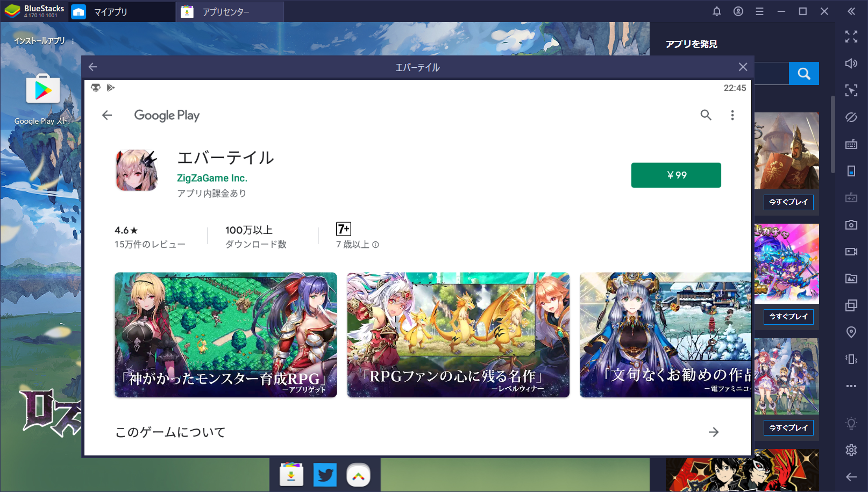The width and height of the screenshot is (868, 492).
Task: Open ZigZaGame Inc. developer link
Action: (x=212, y=178)
